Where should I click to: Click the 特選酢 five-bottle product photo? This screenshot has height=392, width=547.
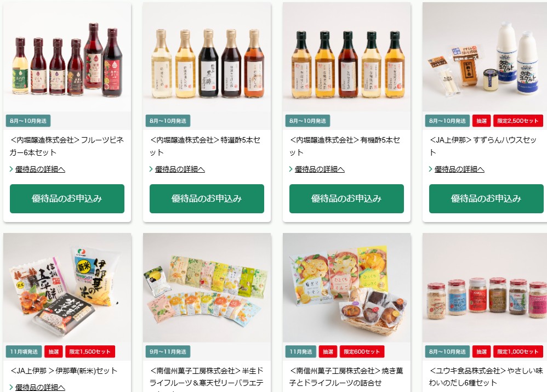[207, 57]
